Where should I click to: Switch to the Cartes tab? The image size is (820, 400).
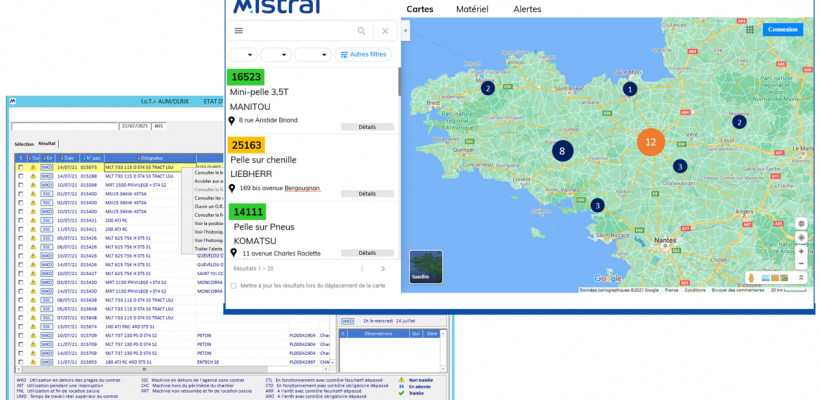point(420,9)
